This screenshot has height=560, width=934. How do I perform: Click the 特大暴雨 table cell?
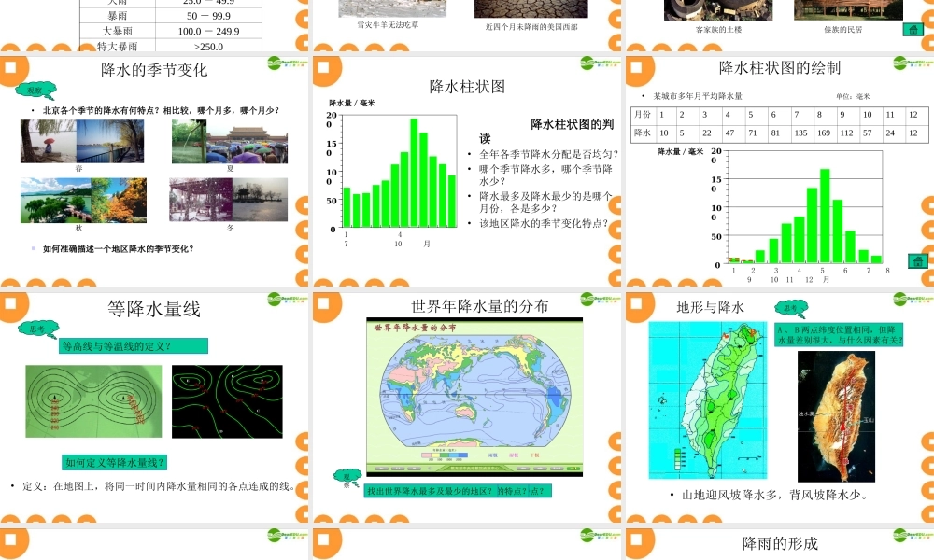(x=118, y=46)
